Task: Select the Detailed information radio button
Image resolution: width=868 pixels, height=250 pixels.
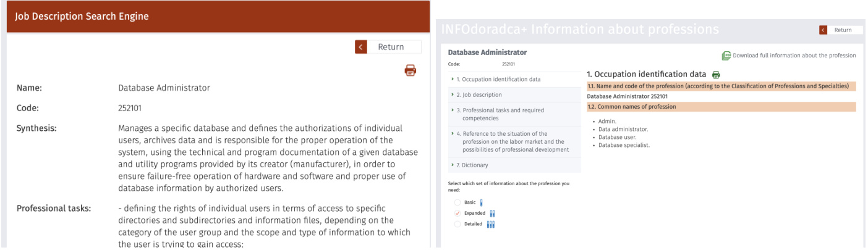Action: click(x=457, y=224)
